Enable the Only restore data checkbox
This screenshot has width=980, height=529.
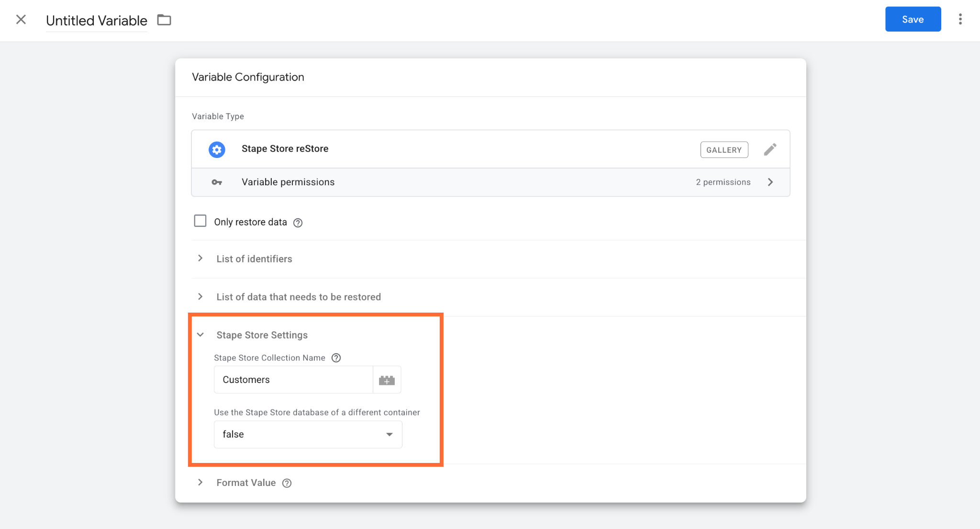200,221
